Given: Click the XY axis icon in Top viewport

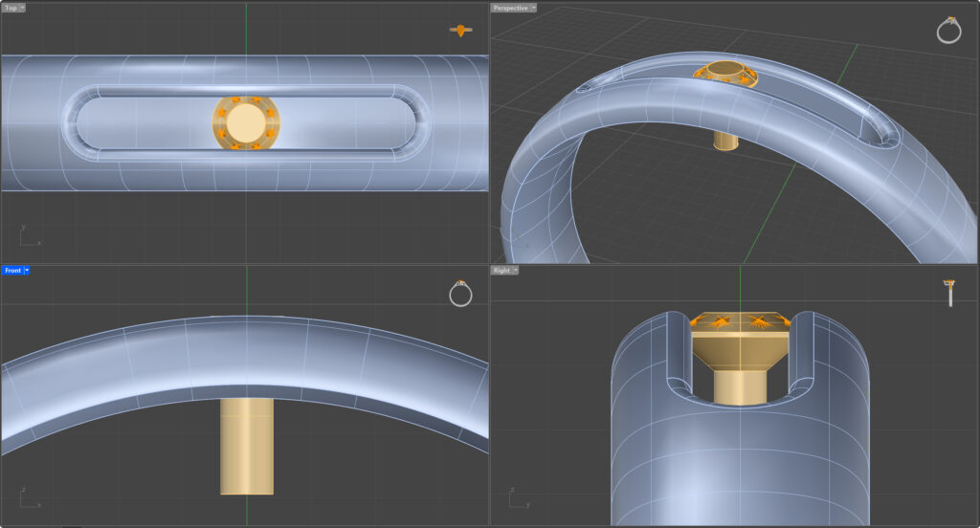Looking at the screenshot, I should 28,235.
